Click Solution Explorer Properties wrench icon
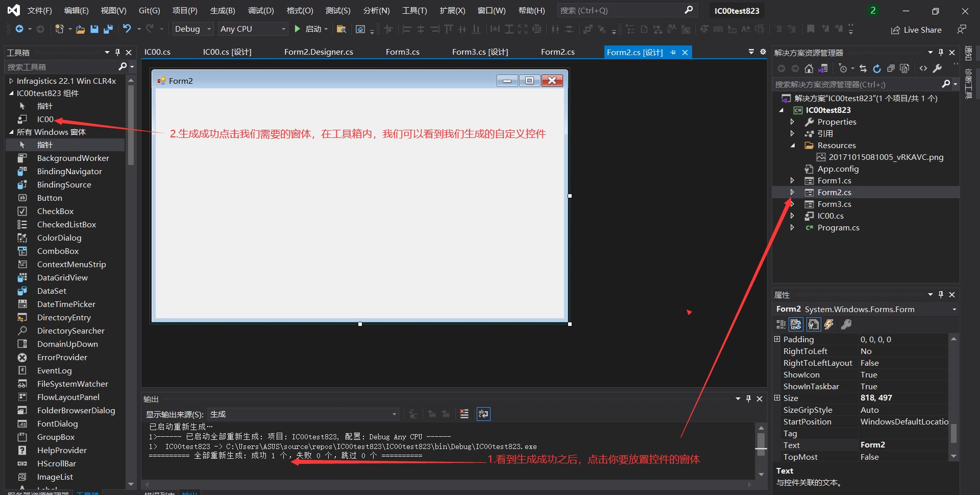This screenshot has width=980, height=495. [x=937, y=68]
